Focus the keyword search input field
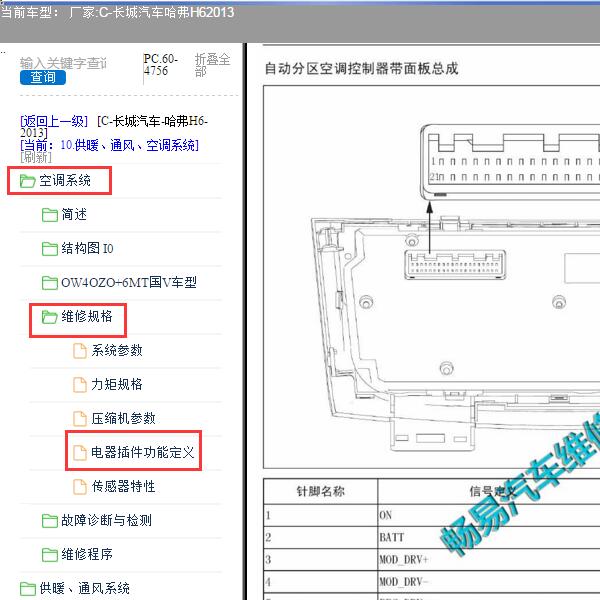The width and height of the screenshot is (600, 600). point(63,63)
